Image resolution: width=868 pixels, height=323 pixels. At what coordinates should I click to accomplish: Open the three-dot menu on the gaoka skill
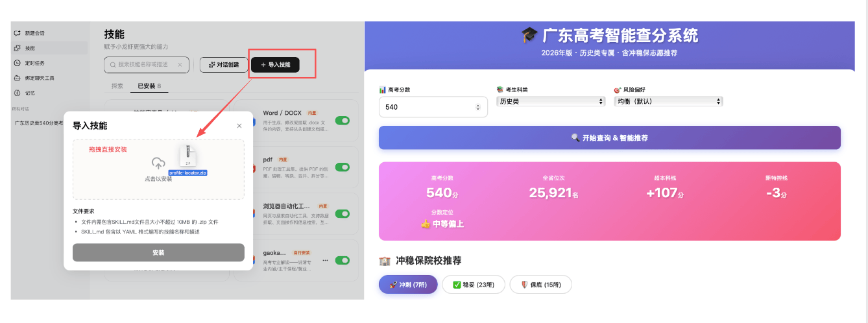[325, 260]
